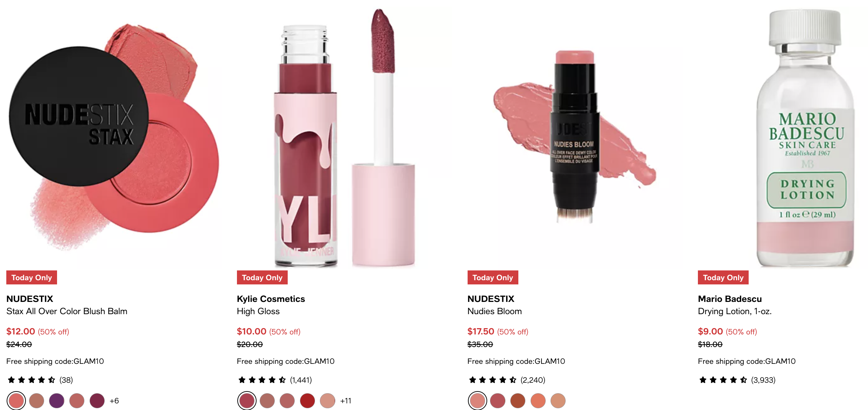Select the bright red swatch for High Gloss
This screenshot has width=868, height=410.
[x=307, y=401]
